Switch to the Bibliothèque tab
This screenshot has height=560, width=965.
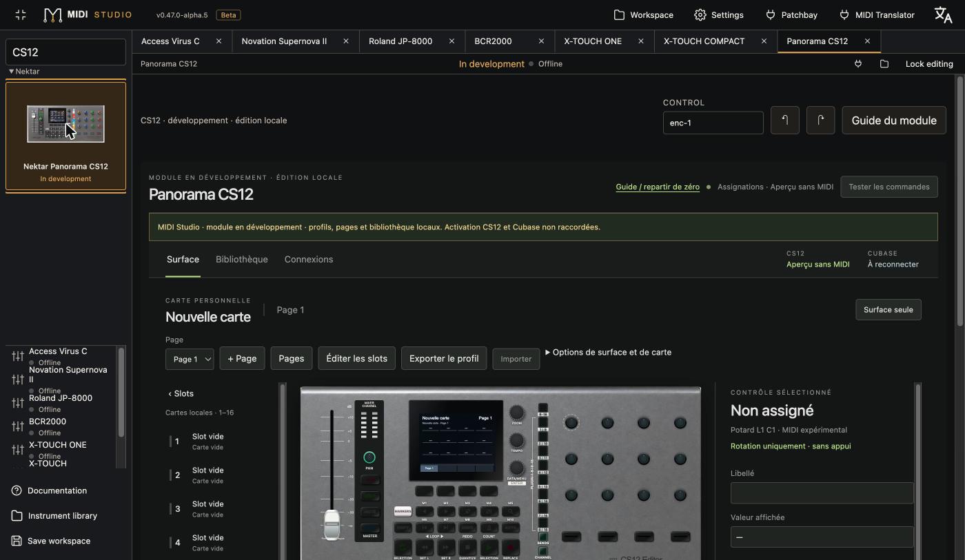click(x=242, y=260)
